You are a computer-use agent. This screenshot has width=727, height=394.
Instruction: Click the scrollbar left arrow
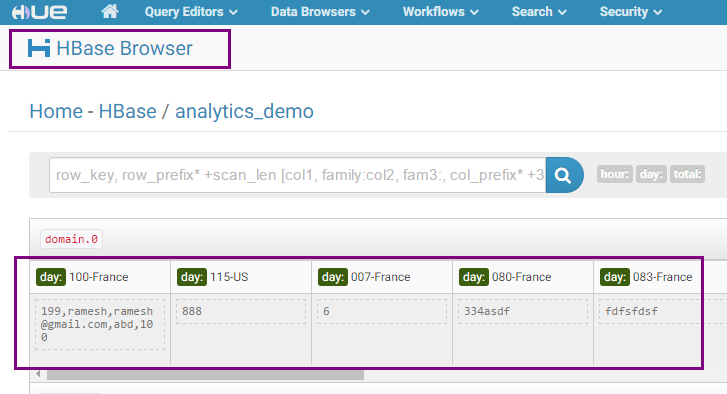click(x=38, y=374)
